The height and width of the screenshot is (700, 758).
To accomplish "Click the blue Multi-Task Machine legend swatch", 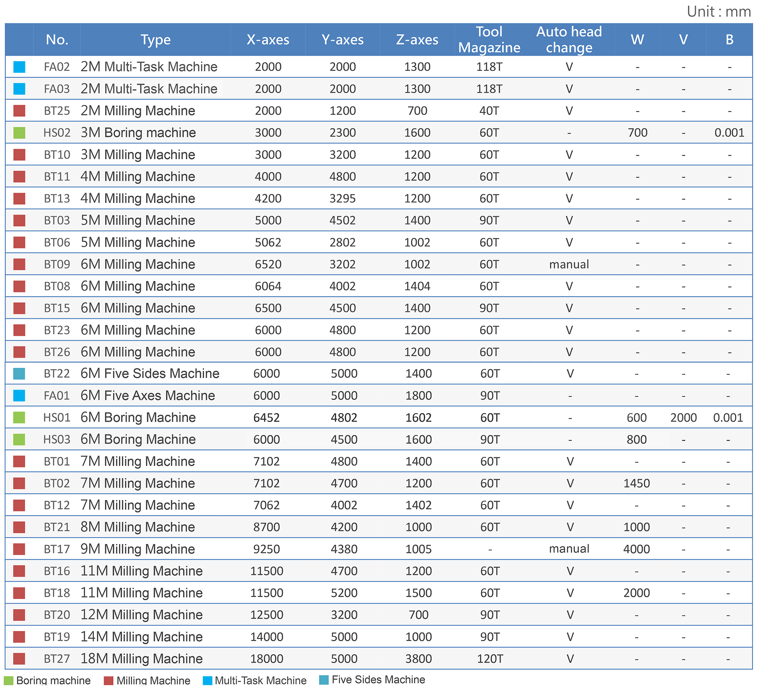I will click(x=207, y=680).
